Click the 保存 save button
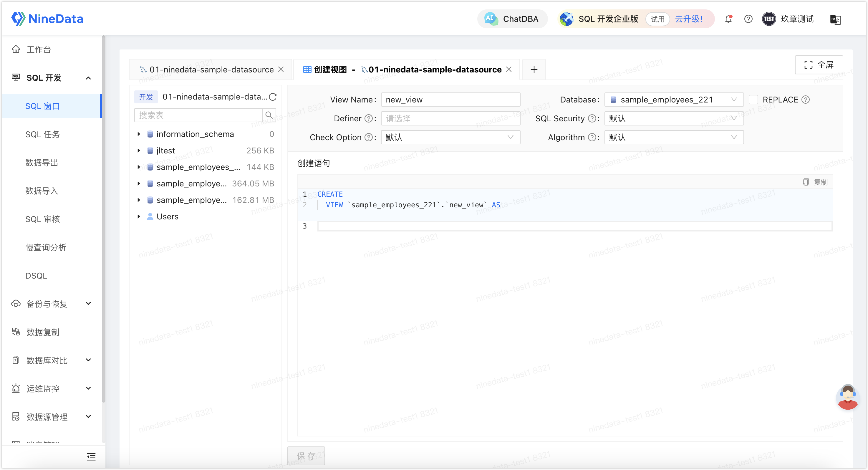Screen dimensions: 868x470 pyautogui.click(x=306, y=456)
